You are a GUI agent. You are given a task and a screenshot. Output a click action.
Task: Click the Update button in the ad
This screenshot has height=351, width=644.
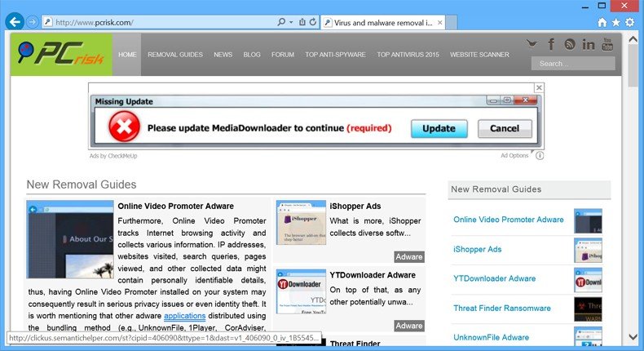point(439,128)
